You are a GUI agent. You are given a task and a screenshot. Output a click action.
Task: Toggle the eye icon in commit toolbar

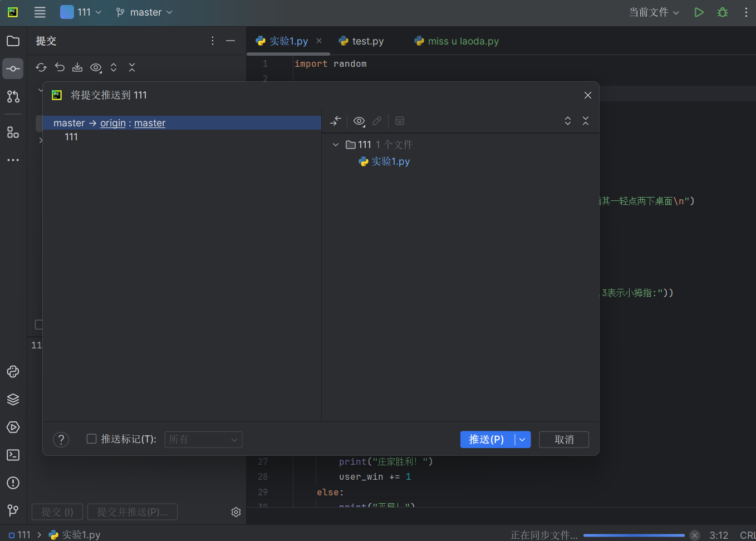[x=96, y=68]
